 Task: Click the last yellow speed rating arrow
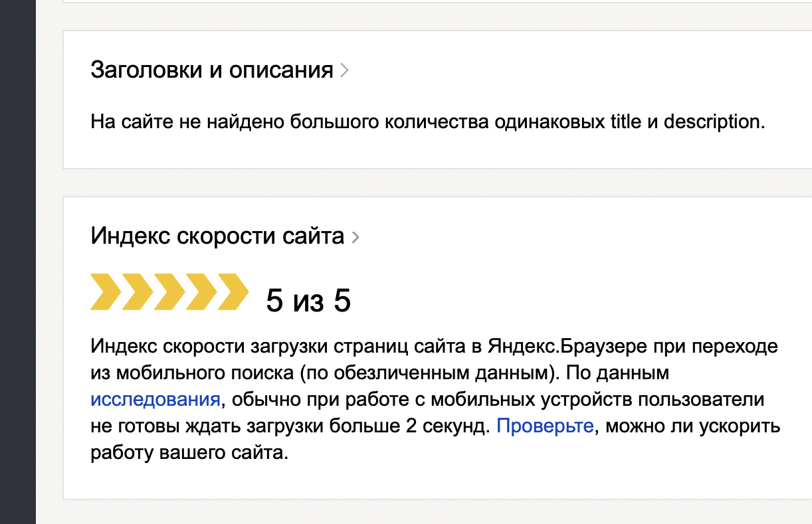(x=233, y=292)
